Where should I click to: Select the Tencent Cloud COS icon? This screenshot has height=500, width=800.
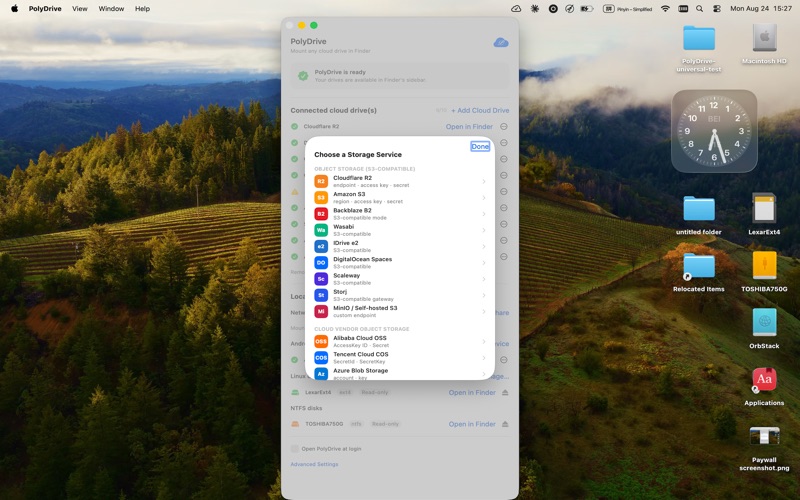[321, 358]
